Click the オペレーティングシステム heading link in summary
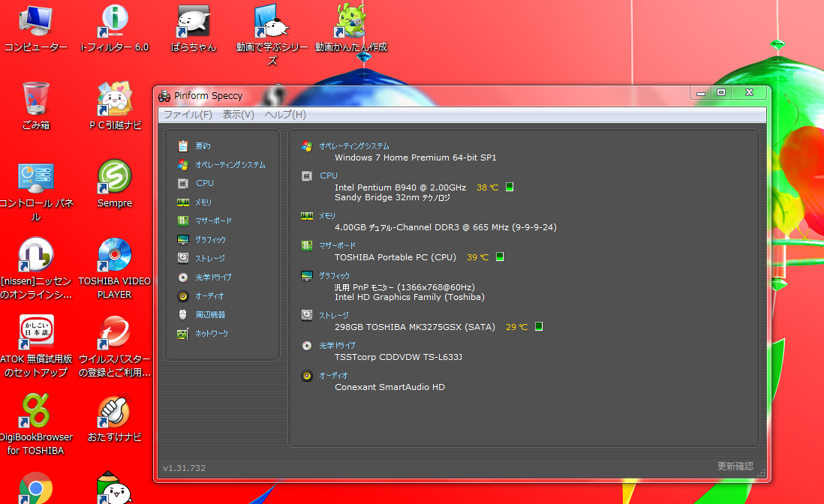This screenshot has width=824, height=504. point(354,146)
